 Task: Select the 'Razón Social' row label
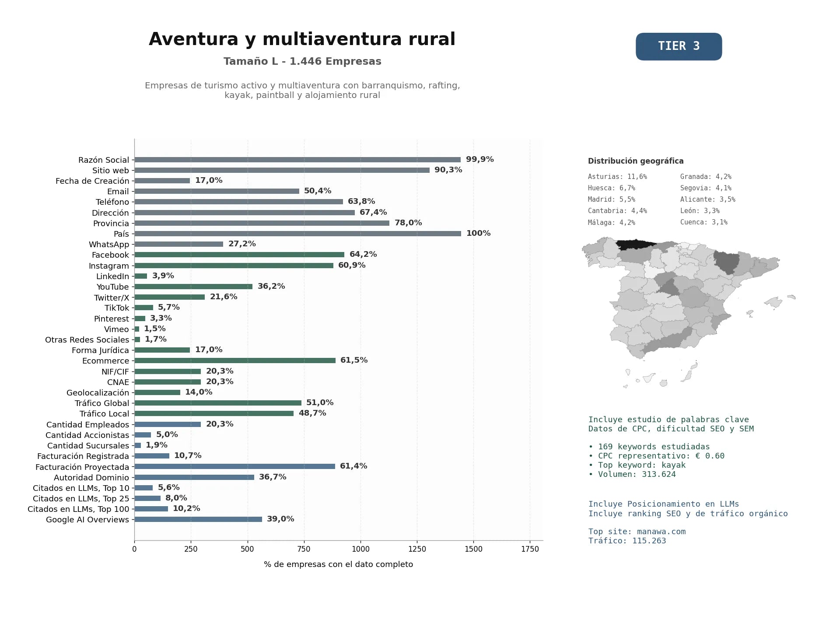click(104, 160)
